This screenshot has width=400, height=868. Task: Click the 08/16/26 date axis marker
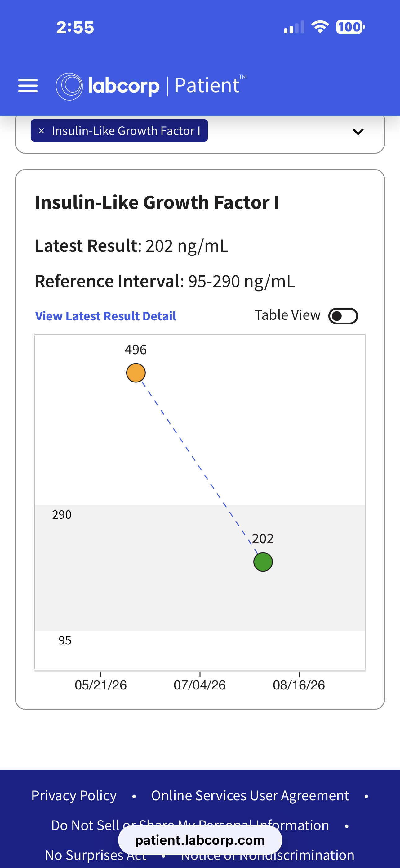(299, 685)
